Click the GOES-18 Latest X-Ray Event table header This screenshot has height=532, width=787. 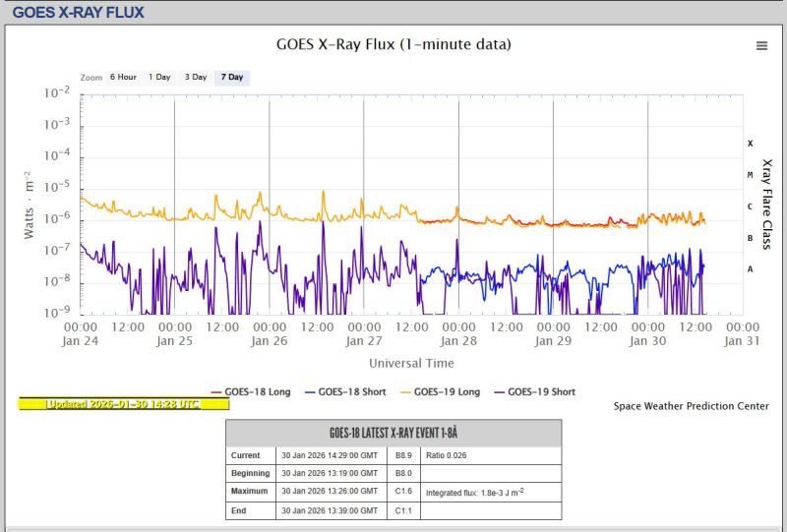coord(393,434)
